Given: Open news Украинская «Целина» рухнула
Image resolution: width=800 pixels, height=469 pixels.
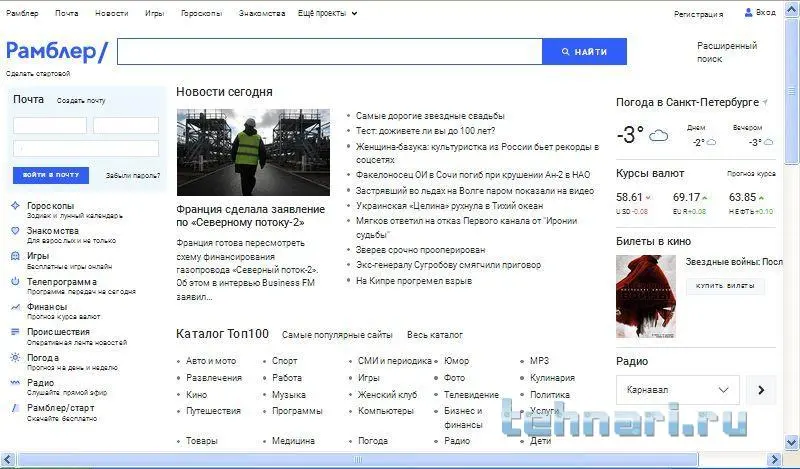Looking at the screenshot, I should tap(449, 206).
